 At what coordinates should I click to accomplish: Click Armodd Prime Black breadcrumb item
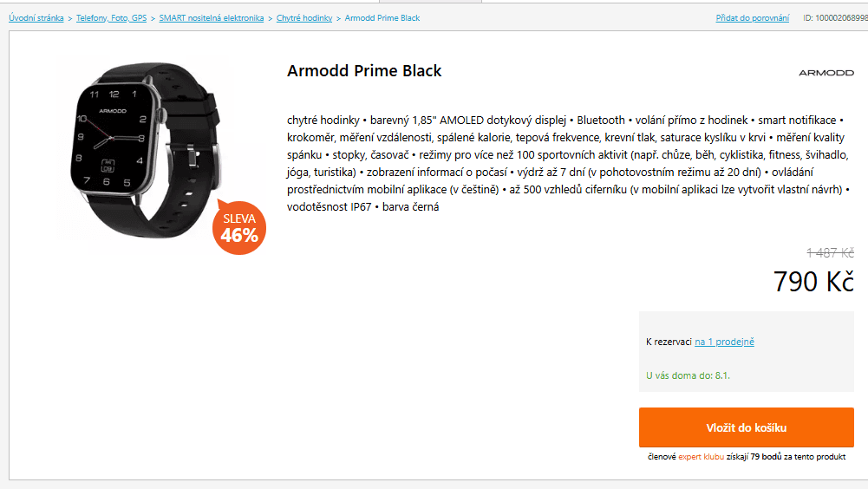382,18
